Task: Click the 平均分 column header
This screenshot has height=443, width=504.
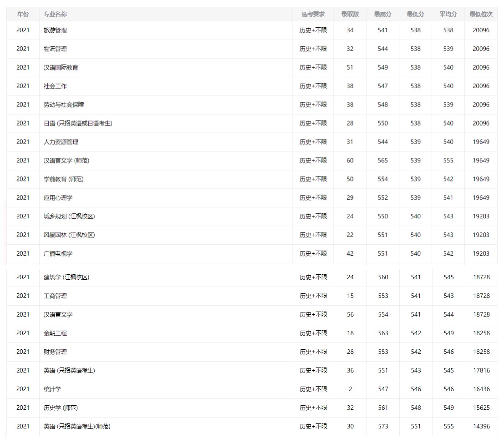Action: click(x=448, y=14)
